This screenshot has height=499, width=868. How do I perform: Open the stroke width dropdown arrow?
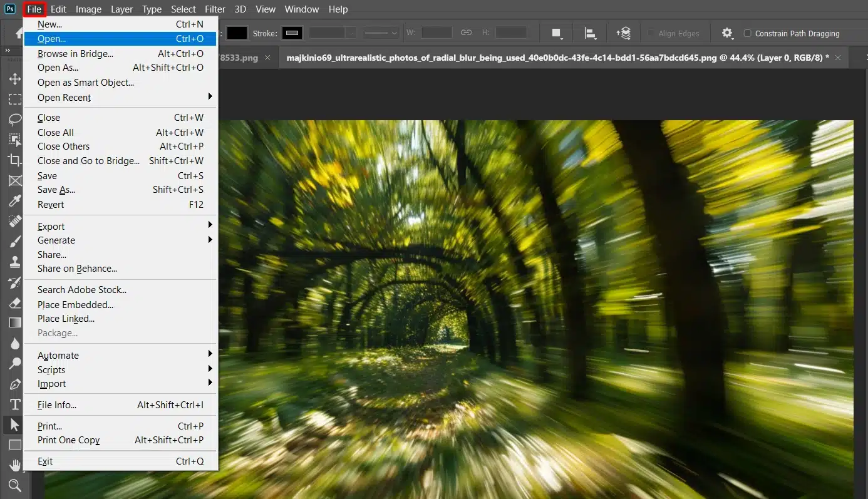pos(352,33)
